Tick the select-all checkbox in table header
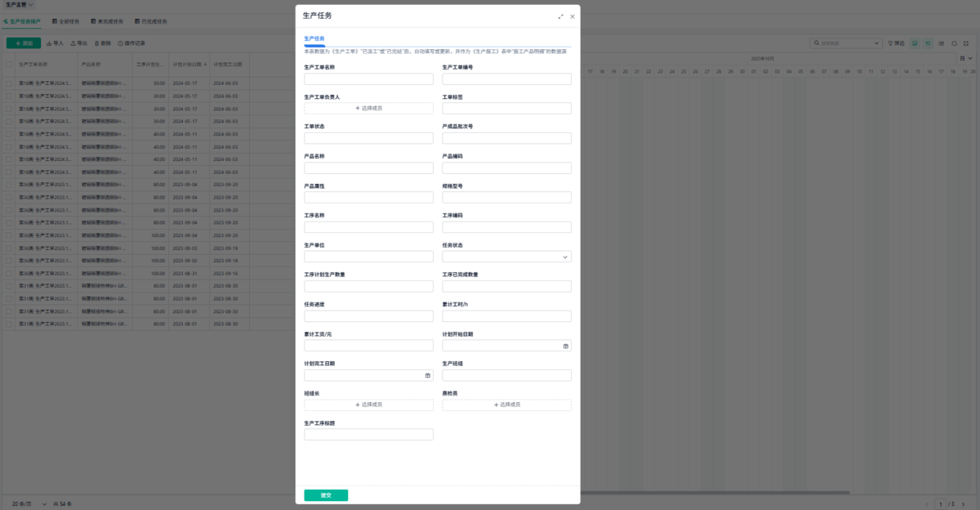This screenshot has height=510, width=980. tap(9, 63)
